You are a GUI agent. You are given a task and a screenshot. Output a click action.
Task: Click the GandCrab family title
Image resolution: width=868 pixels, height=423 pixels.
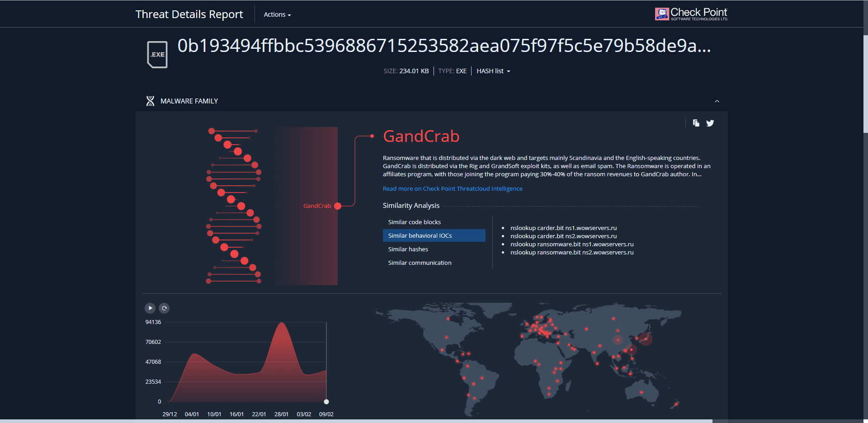421,136
